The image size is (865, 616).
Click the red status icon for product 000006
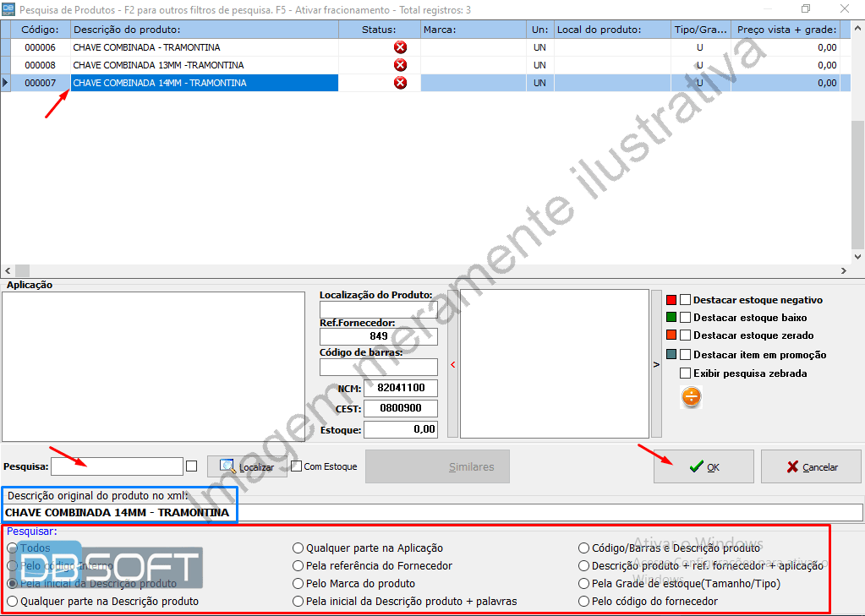pos(400,47)
